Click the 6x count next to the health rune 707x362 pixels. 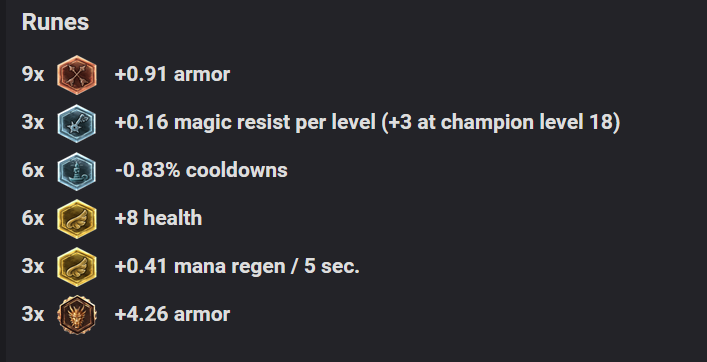click(x=33, y=218)
